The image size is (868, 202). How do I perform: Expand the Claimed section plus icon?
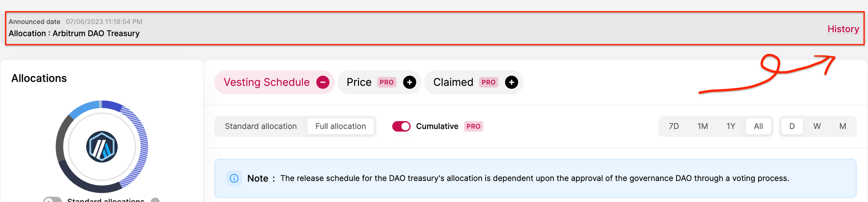(512, 82)
